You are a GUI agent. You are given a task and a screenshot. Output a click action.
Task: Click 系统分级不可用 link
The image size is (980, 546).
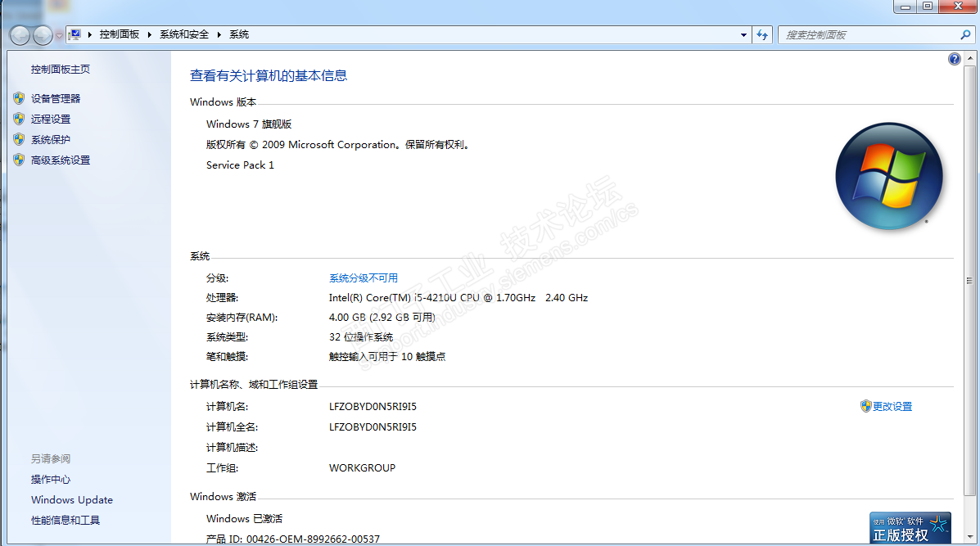364,278
